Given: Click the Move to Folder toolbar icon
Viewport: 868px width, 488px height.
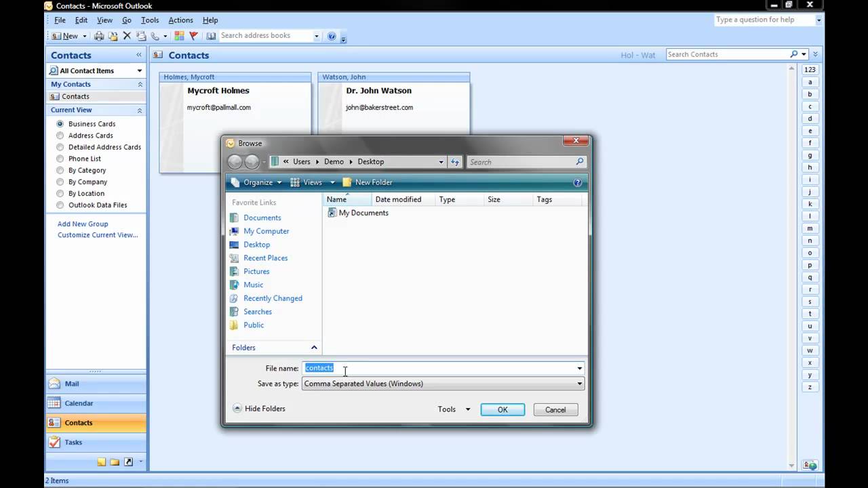Looking at the screenshot, I should tap(113, 36).
